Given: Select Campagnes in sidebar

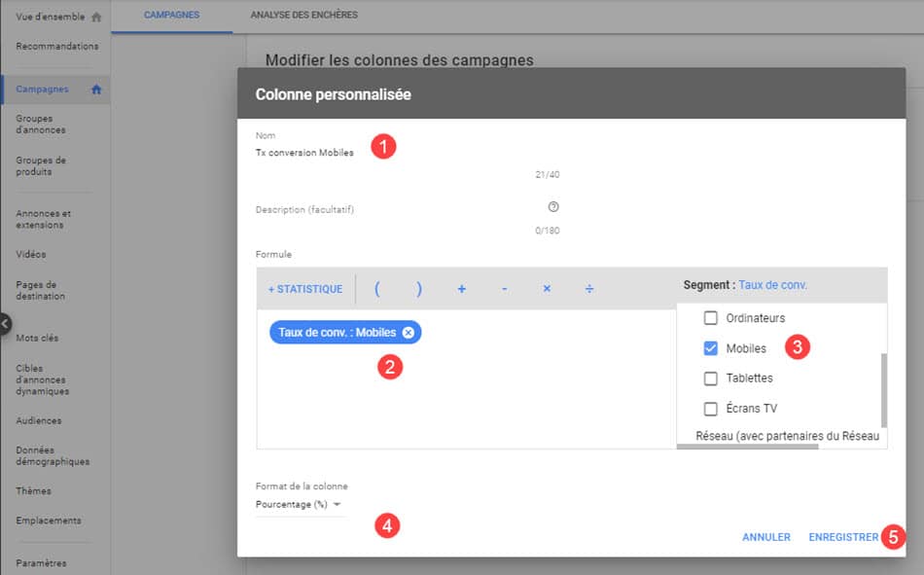Looking at the screenshot, I should (x=43, y=90).
